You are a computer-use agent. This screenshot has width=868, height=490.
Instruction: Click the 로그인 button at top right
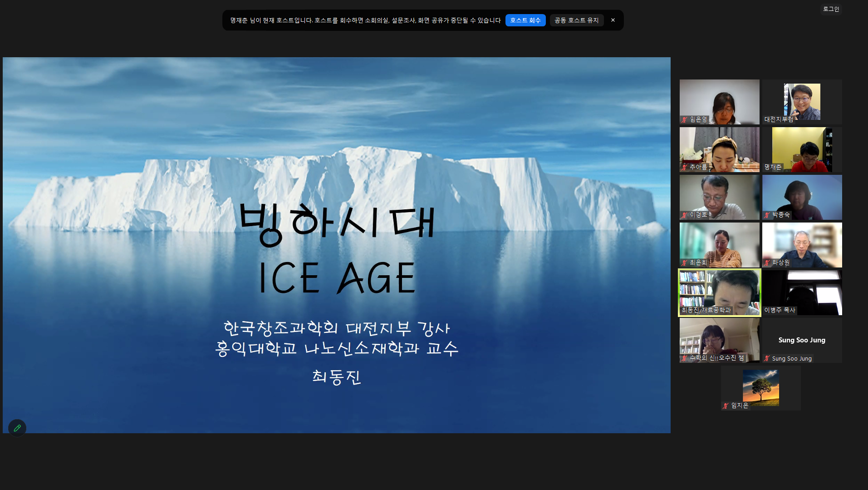(831, 9)
